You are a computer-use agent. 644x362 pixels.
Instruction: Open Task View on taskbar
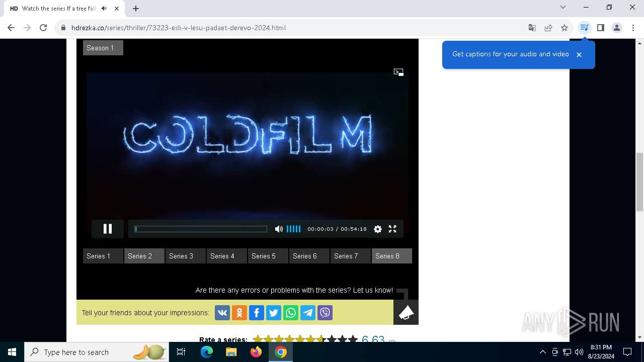181,352
